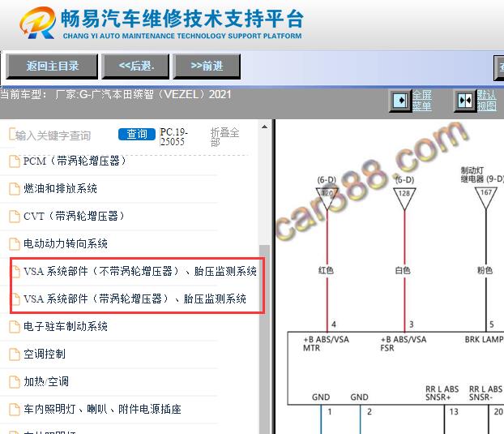Select the second VSA entry, 带涡轮增压器 without 不
This screenshot has height=434, width=504.
click(x=135, y=299)
